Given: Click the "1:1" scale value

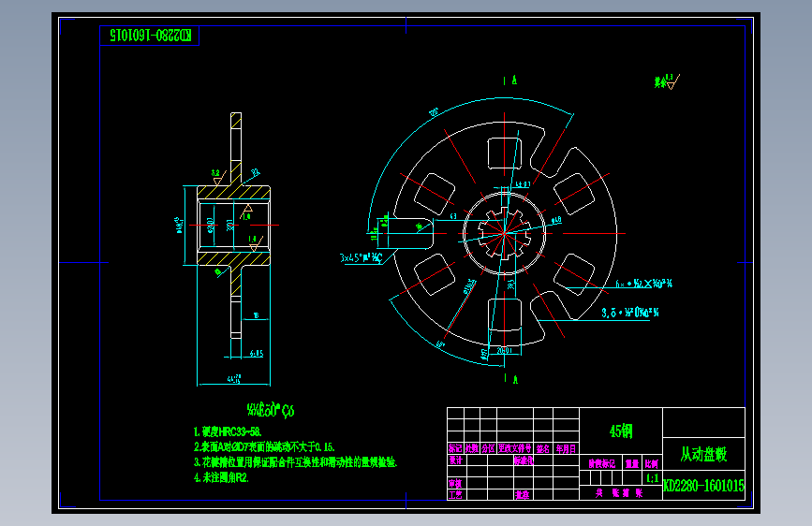Looking at the screenshot, I should point(653,478).
